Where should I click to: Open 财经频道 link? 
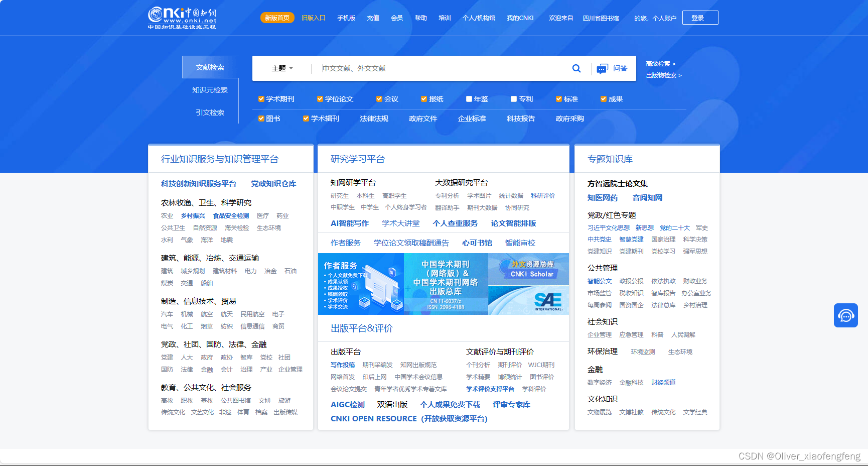(663, 382)
